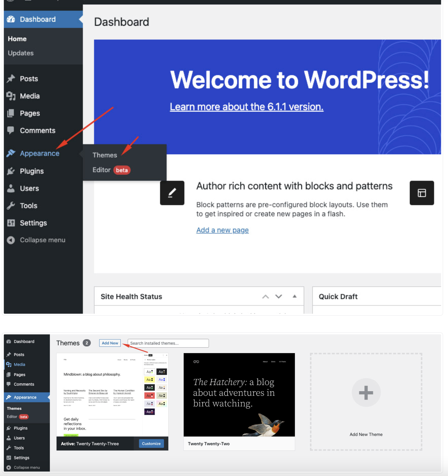Open the Learn more about the 6.1.1 version link
Screen dimensions: 448x476
pyautogui.click(x=247, y=107)
